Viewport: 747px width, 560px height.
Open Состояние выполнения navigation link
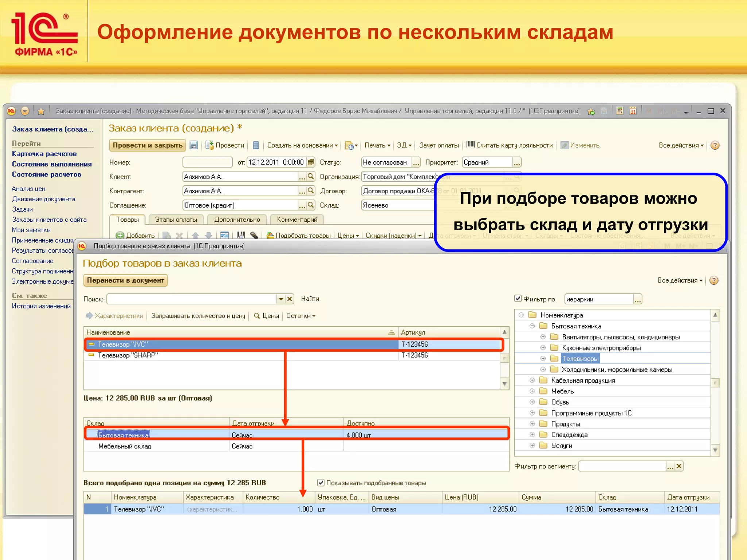(52, 164)
